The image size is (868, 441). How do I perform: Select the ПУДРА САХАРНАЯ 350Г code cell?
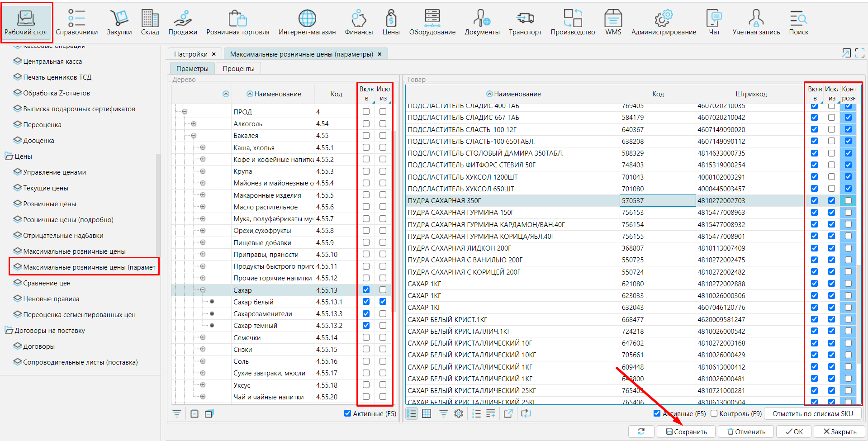(x=657, y=201)
